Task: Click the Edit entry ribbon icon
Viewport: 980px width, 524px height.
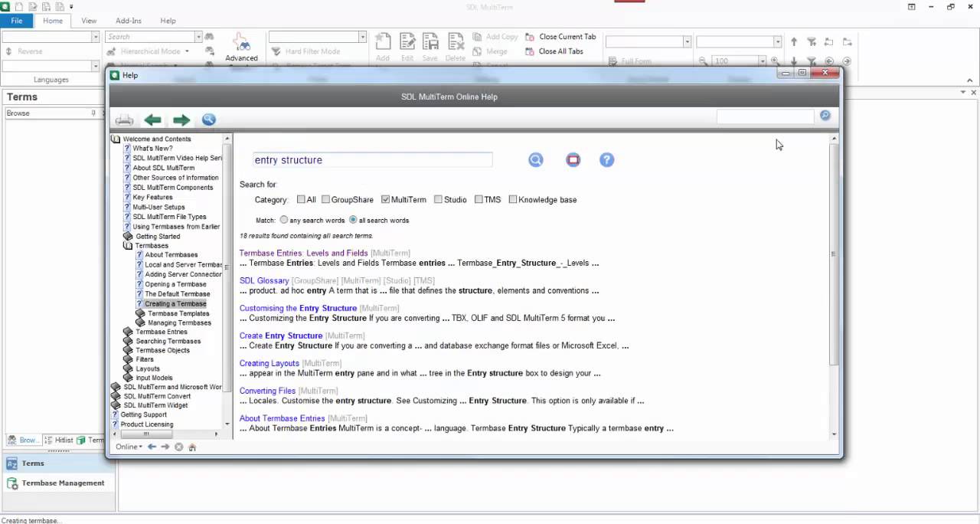Action: [407, 47]
